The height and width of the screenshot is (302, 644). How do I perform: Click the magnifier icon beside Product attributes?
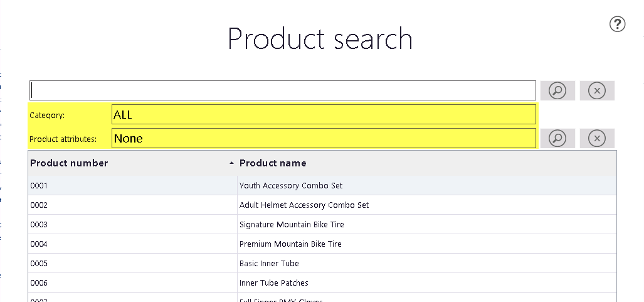557,138
